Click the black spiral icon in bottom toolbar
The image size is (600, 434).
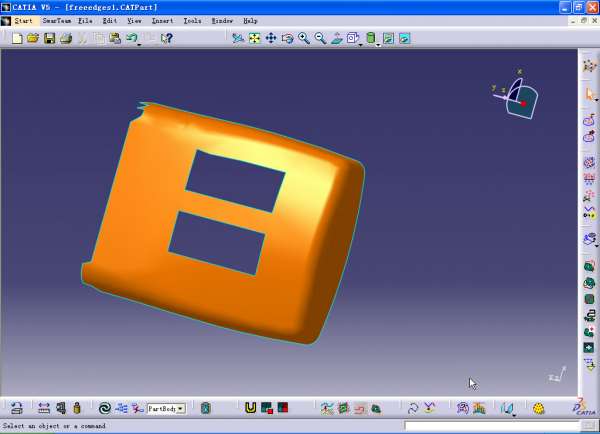(x=104, y=408)
